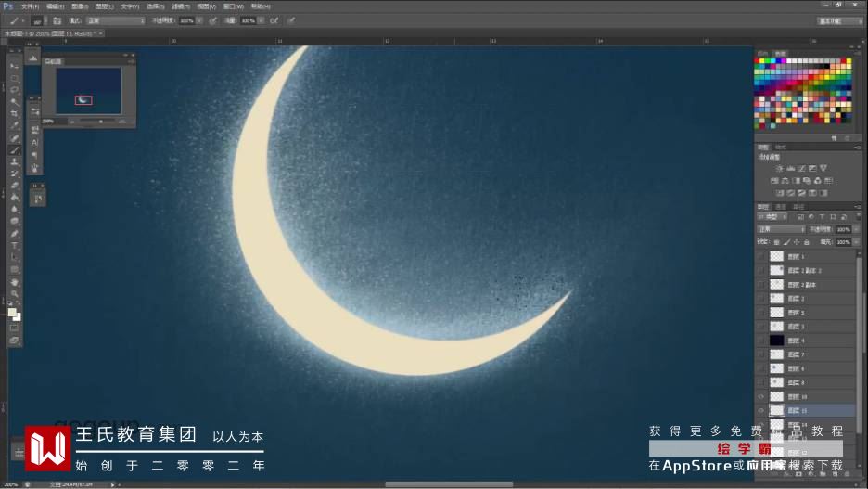The height and width of the screenshot is (489, 868).
Task: Open the opacity slider arrow in options bar
Action: (x=199, y=20)
